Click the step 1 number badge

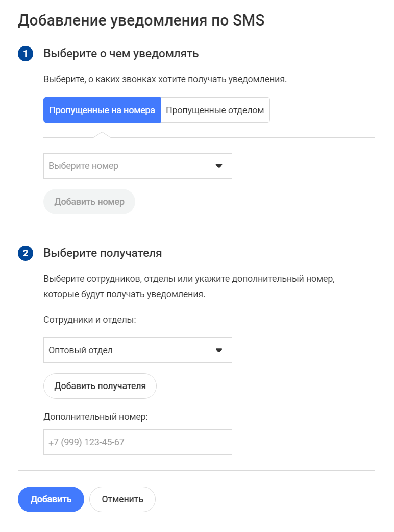[x=26, y=54]
